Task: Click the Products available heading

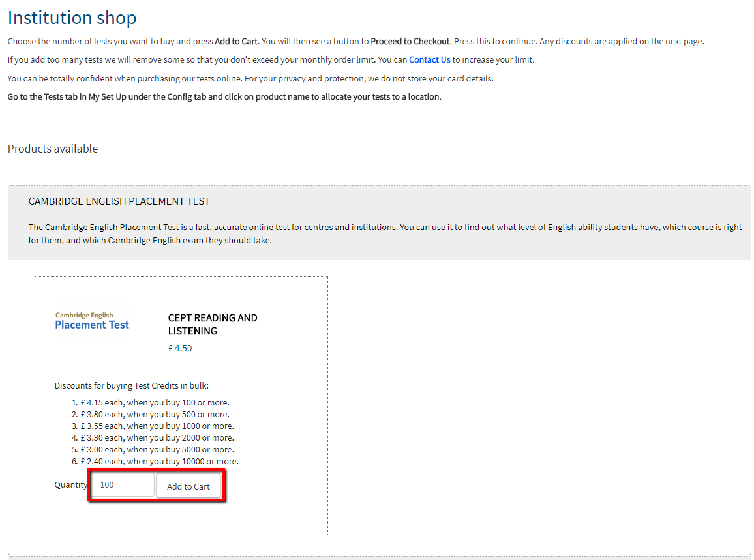Action: (53, 149)
